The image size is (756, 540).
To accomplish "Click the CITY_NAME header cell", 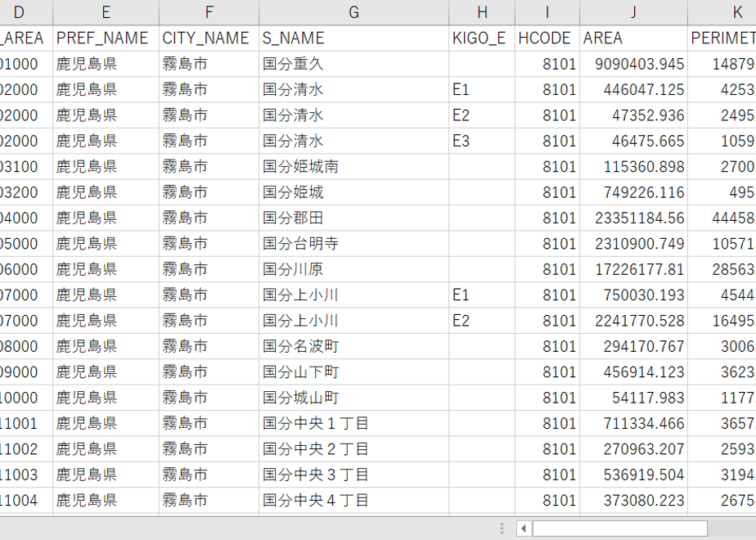I will pos(209,38).
